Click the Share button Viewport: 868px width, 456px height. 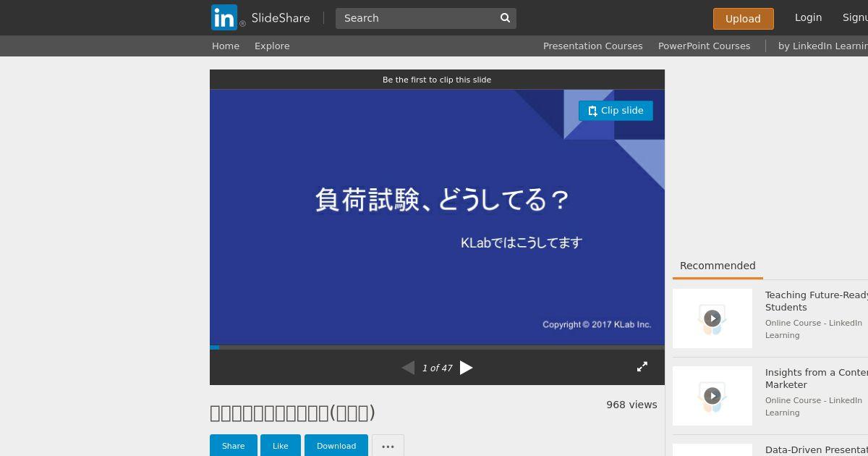[x=234, y=446]
